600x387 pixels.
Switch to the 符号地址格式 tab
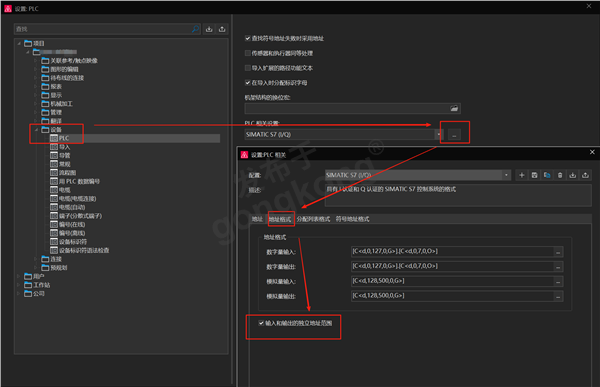(x=352, y=219)
